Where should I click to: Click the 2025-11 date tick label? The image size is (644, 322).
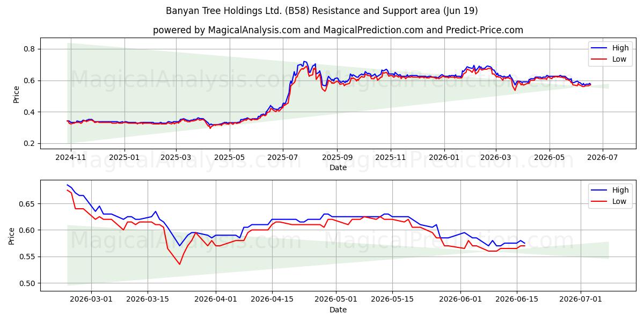tap(391, 158)
